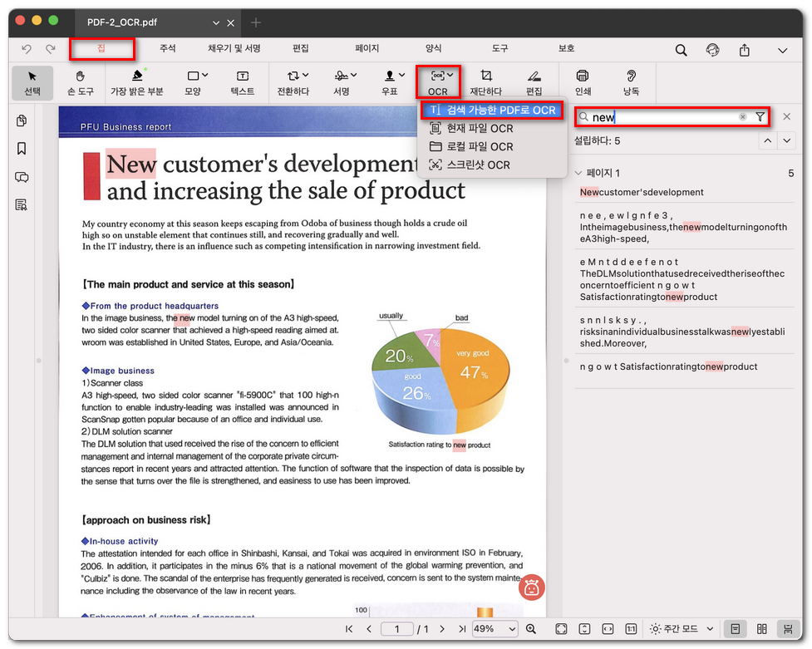Click the zoom in magnifier icon

pyautogui.click(x=531, y=629)
